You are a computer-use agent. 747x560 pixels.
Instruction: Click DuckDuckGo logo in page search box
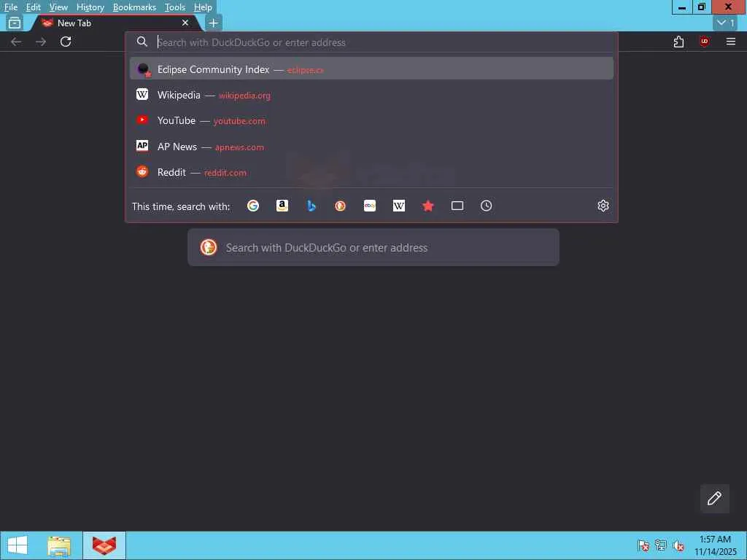(x=209, y=247)
